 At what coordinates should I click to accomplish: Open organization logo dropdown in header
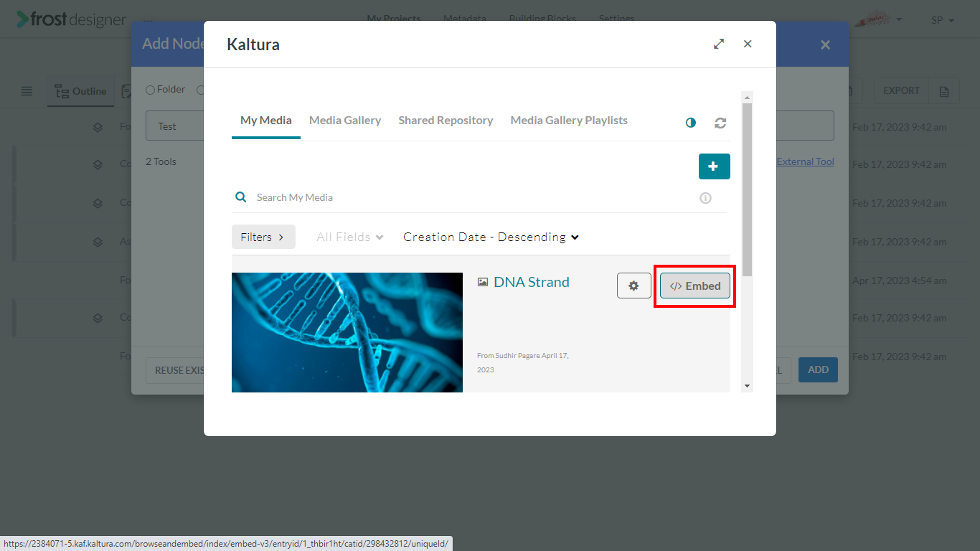[878, 19]
